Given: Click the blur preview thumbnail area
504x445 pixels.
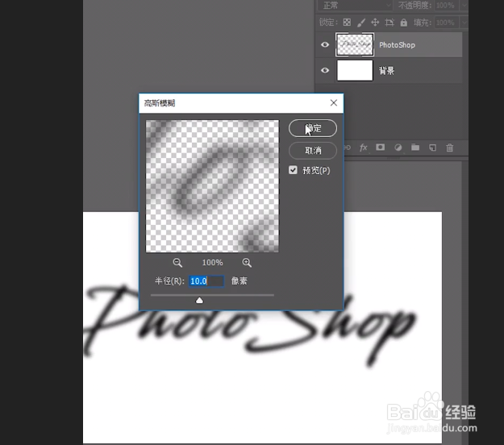Looking at the screenshot, I should coord(212,186).
